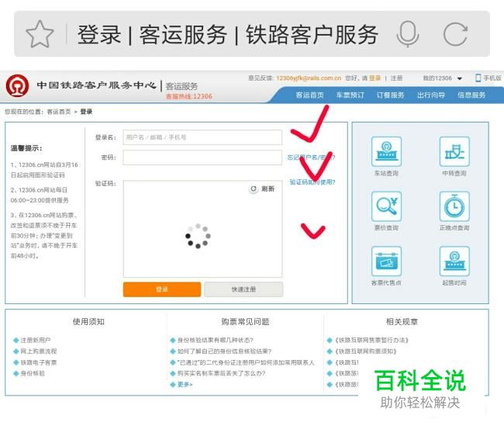504x436 pixels.
Task: Open the 中转查询 transfer query icon
Action: [x=454, y=151]
